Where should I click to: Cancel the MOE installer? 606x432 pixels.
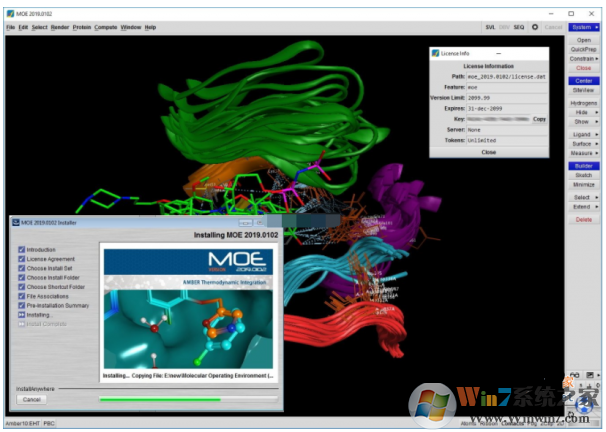tap(32, 400)
